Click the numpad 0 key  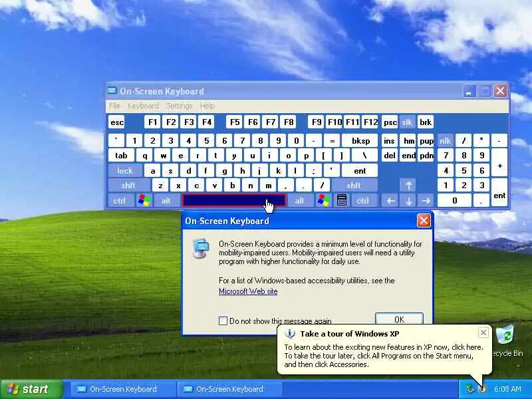[x=454, y=201]
